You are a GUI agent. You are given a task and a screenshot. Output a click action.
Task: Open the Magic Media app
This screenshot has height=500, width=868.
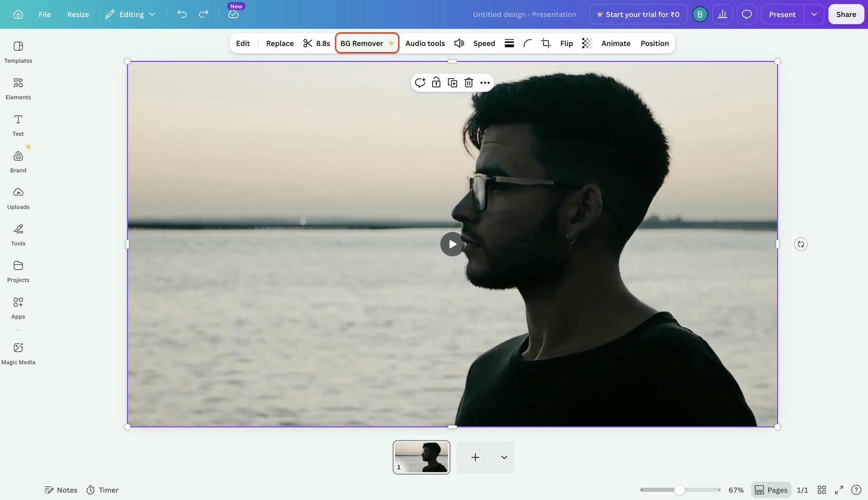[18, 354]
